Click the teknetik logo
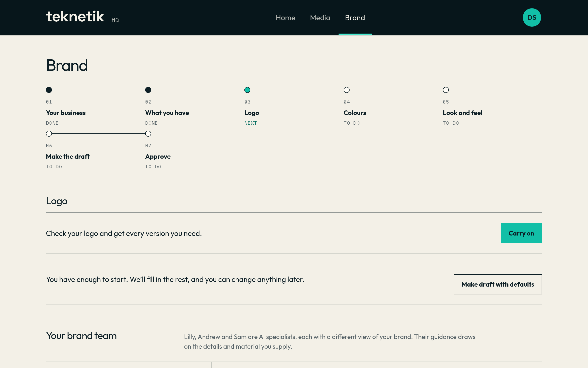This screenshot has height=368, width=588. (x=75, y=17)
